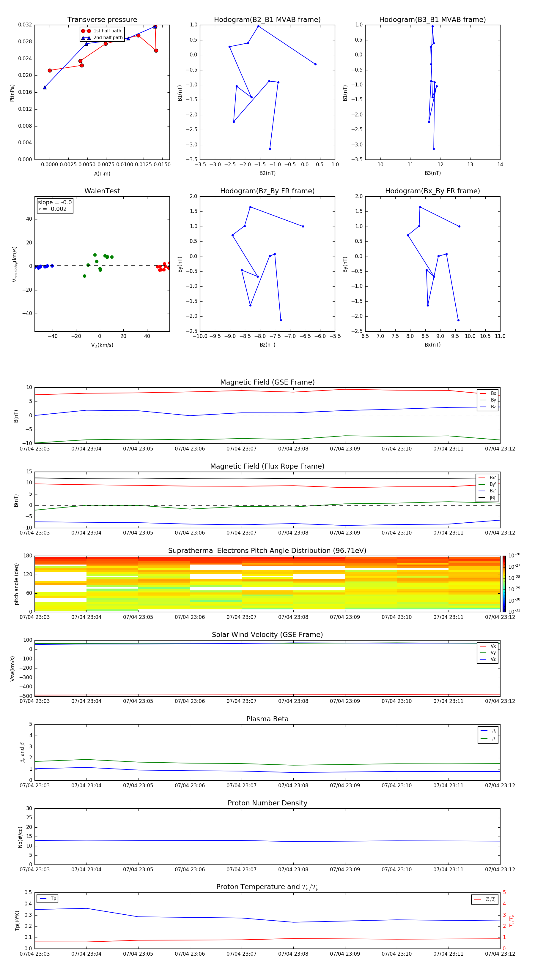Click the 'Proton Temperature and Te/Tp' title
This screenshot has width=535, height=980.
(267, 887)
